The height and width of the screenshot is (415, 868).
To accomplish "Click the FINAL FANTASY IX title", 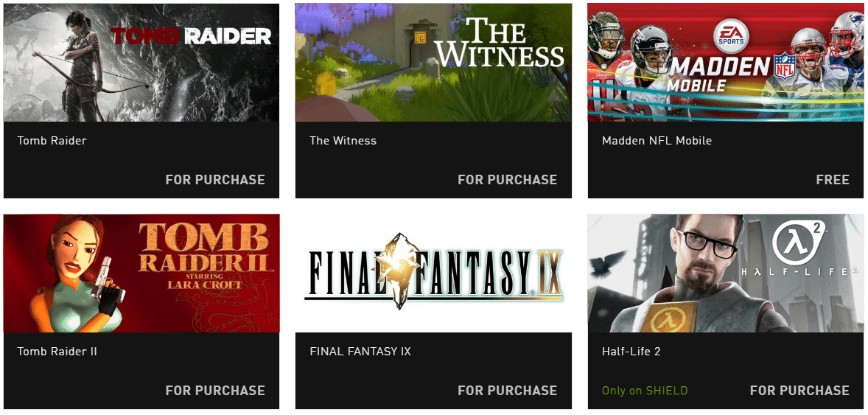I will tap(360, 352).
